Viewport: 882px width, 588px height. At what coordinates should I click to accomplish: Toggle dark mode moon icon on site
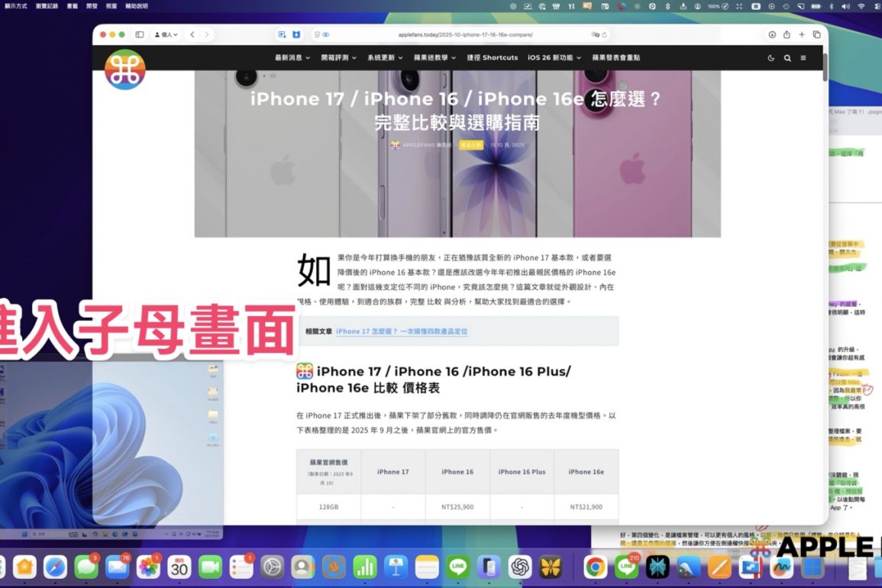click(771, 58)
